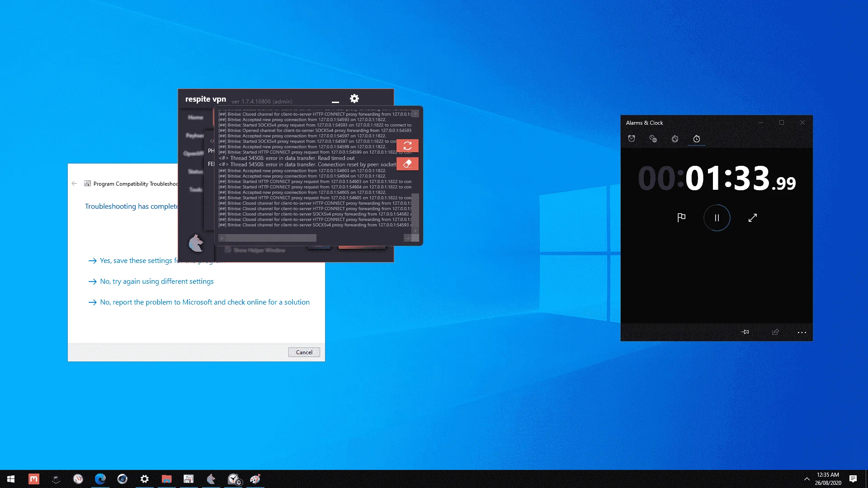
Task: Go back in Program Compatibility Troubleshooter
Action: point(75,183)
